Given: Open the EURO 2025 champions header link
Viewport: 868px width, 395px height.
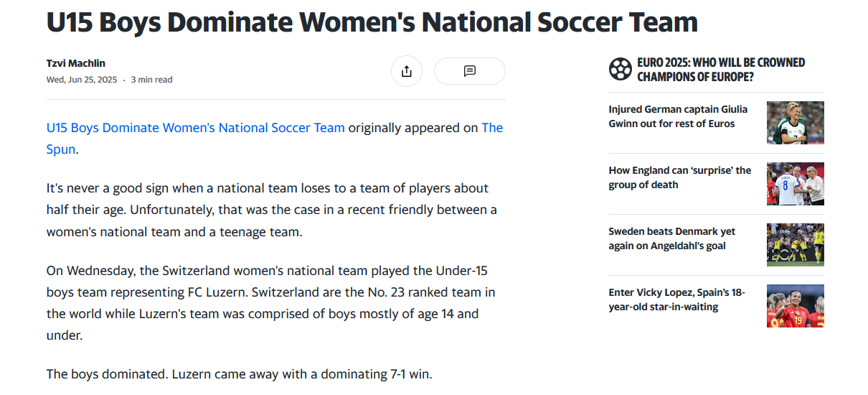Looking at the screenshot, I should tap(721, 70).
